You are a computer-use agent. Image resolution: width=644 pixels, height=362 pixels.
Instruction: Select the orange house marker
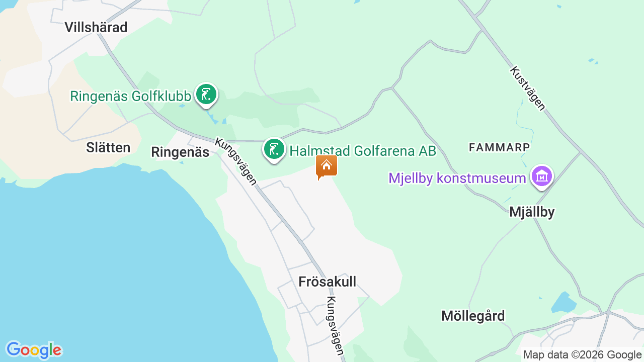point(326,167)
